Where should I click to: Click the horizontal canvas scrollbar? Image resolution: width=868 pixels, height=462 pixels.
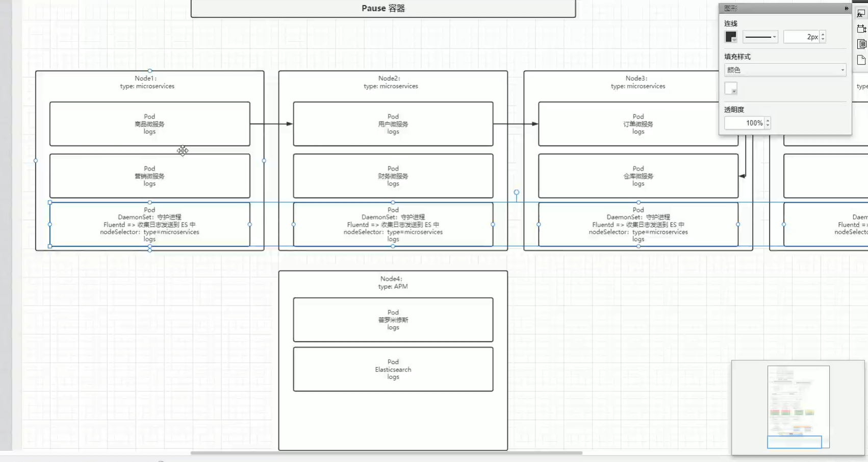[x=386, y=453]
